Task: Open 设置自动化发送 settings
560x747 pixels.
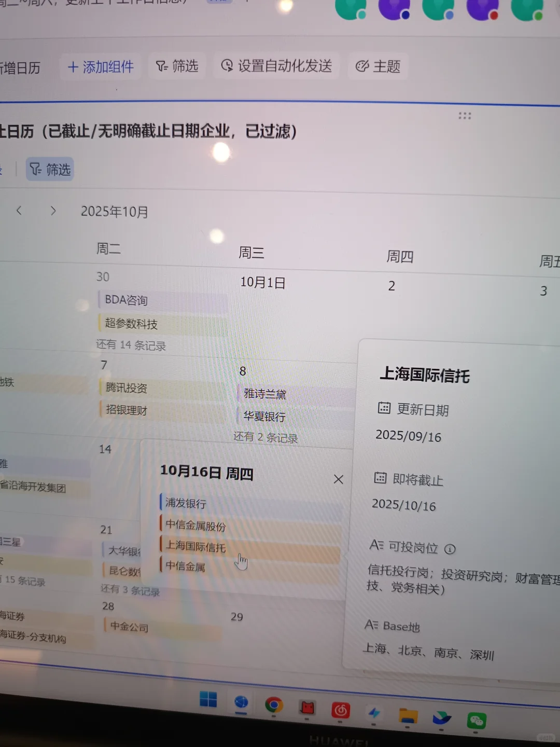Action: coord(276,65)
